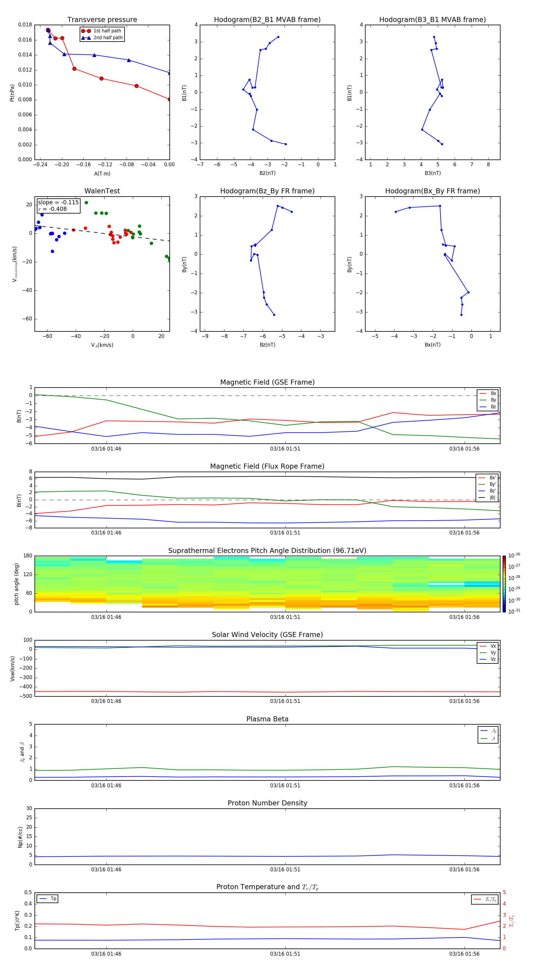Click '03/16 01:51' tick under Proton Temperature plot
This screenshot has width=535, height=980.
285,954
